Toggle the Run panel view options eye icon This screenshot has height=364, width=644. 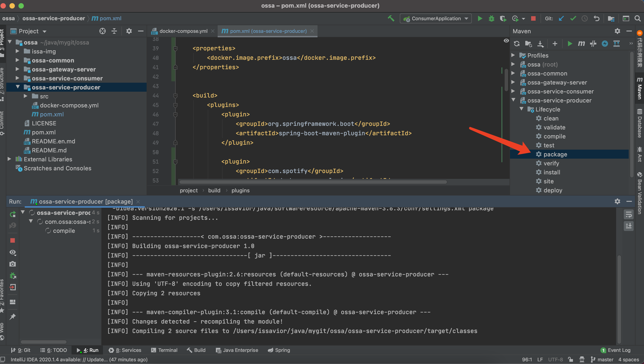coord(13,252)
